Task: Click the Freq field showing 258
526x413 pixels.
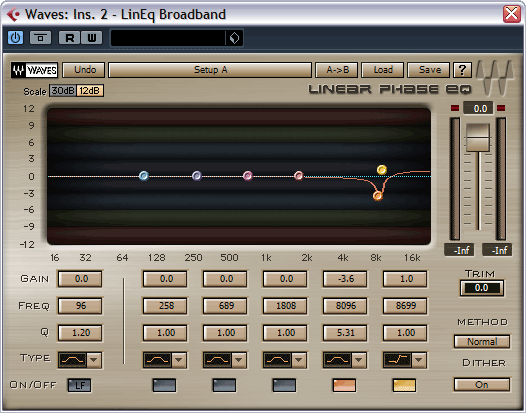Action: [x=165, y=306]
